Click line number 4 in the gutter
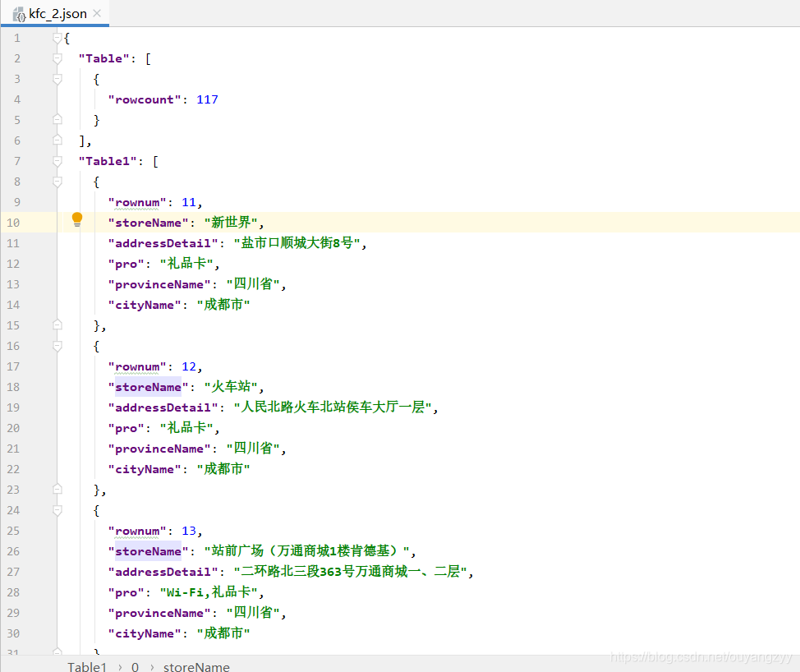800x672 pixels. [16, 99]
